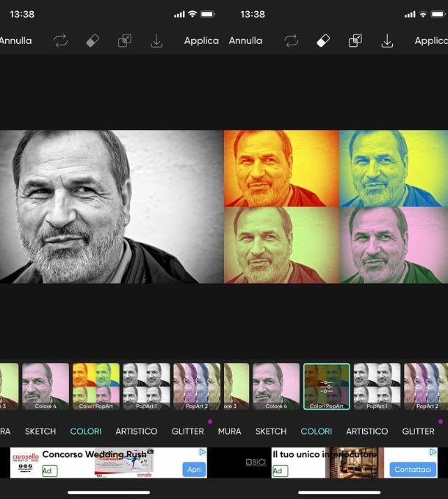Choose Colore 4 filter in right screen
This screenshot has width=448, height=499.
click(x=276, y=386)
